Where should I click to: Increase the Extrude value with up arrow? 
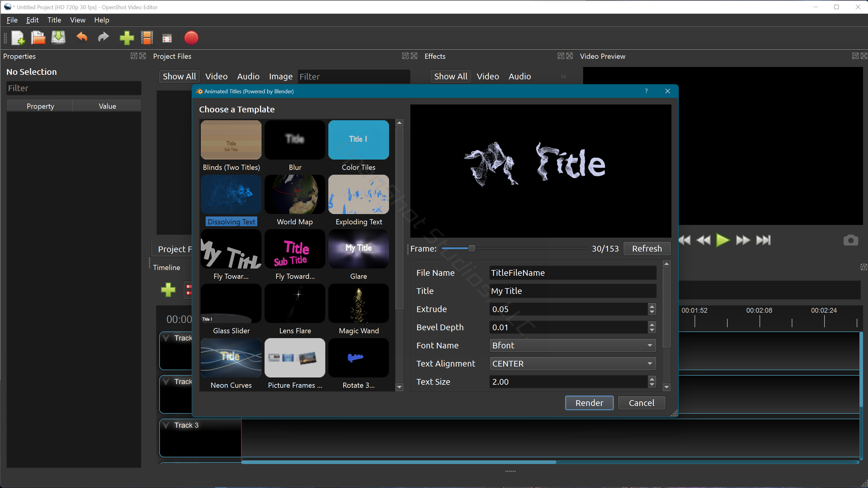651,306
